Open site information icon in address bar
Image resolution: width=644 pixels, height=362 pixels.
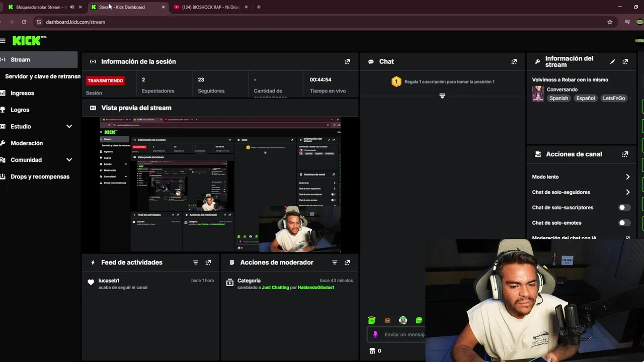click(39, 22)
